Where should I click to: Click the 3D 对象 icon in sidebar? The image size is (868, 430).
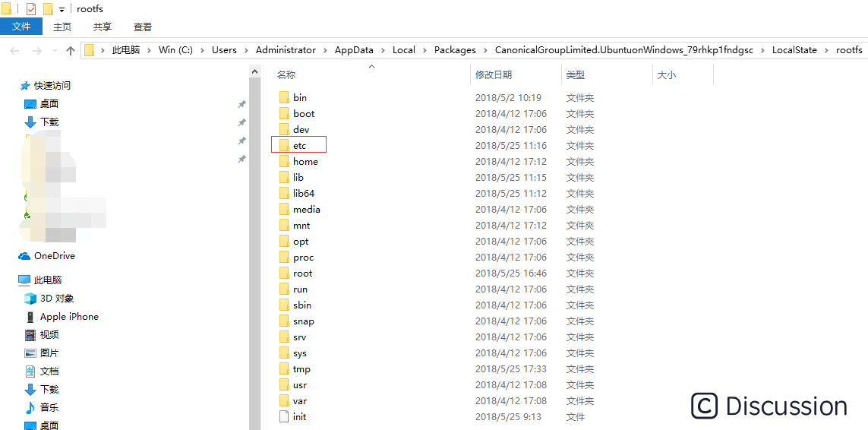click(x=30, y=299)
